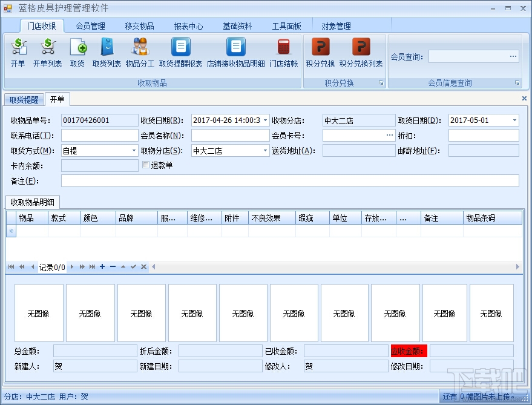Click the 不良效果 column header
This screenshot has height=405, width=532.
(x=272, y=218)
